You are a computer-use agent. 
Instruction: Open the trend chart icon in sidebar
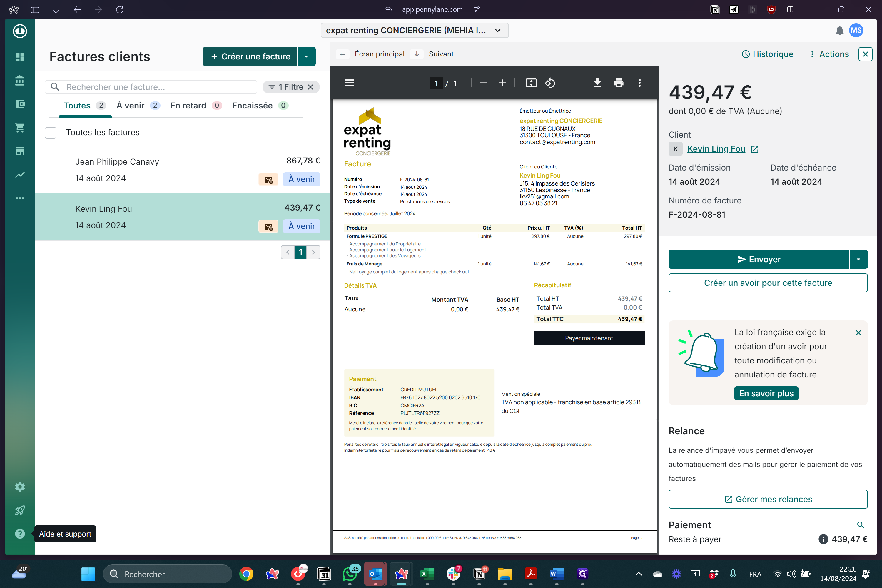coord(20,174)
